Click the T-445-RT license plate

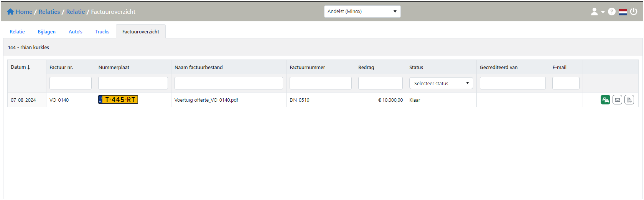(x=118, y=100)
